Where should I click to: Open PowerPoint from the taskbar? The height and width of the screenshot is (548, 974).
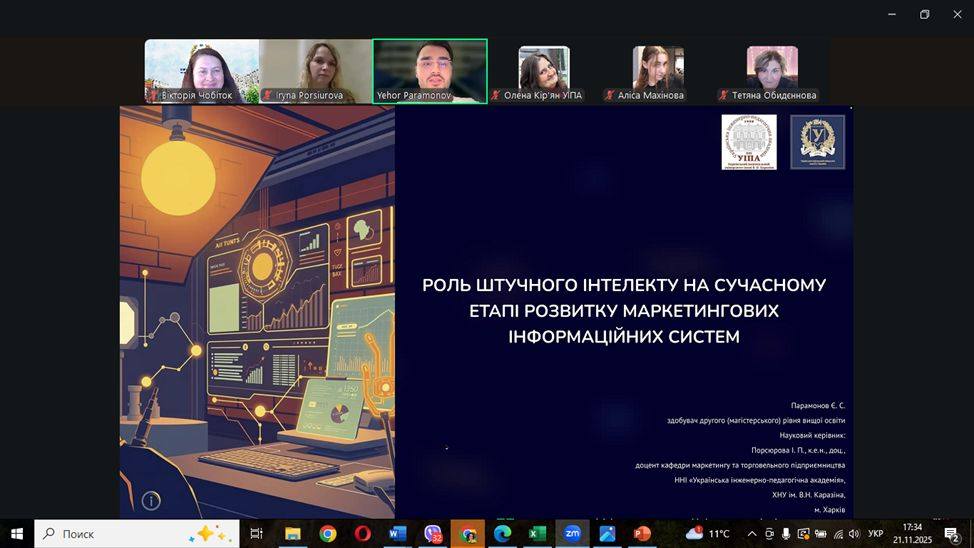641,534
